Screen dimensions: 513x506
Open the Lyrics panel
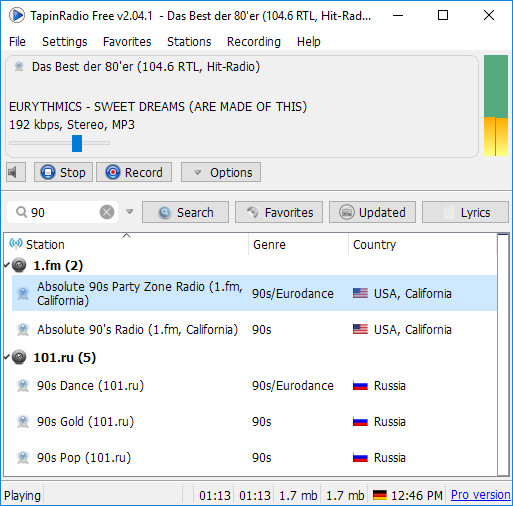(x=465, y=212)
